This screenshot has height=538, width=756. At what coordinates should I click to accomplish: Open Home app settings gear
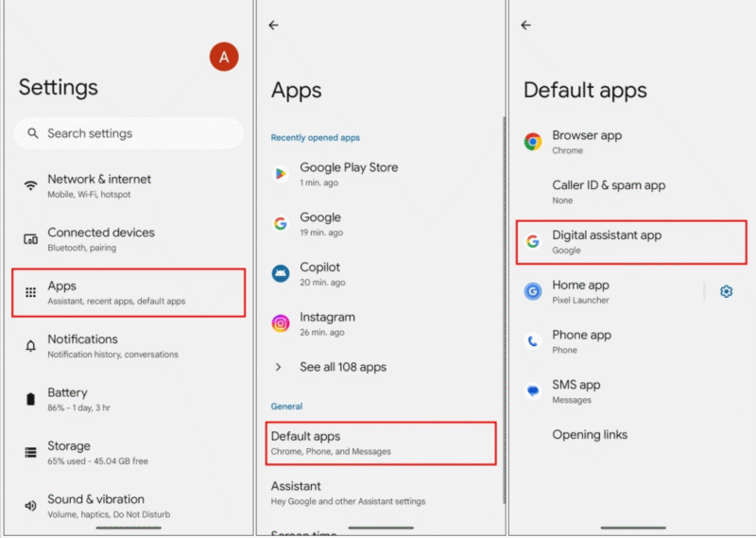[726, 291]
